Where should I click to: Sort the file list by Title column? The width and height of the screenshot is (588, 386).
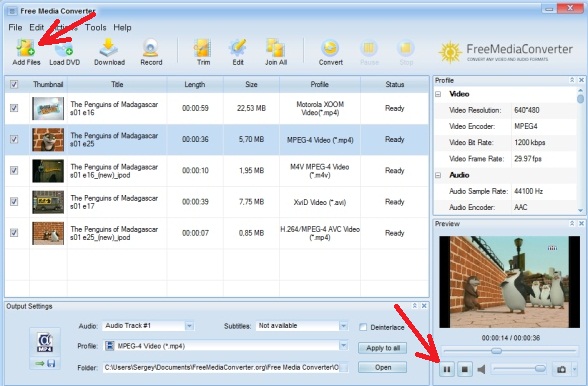click(x=117, y=84)
